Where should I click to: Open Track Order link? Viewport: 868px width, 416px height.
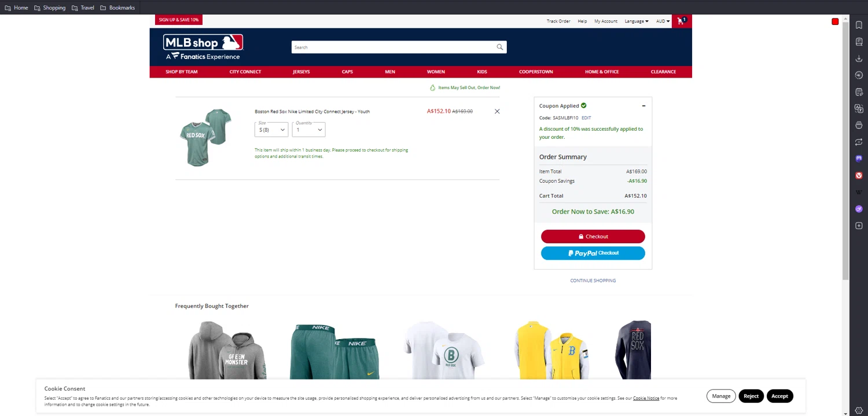558,21
